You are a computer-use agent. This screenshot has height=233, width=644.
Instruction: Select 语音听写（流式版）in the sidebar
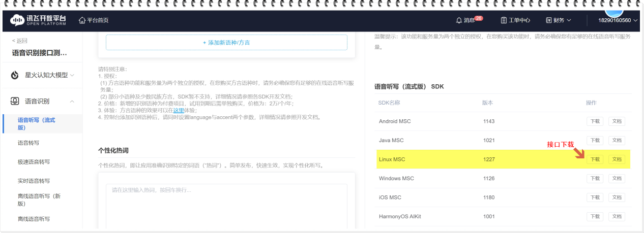point(42,123)
